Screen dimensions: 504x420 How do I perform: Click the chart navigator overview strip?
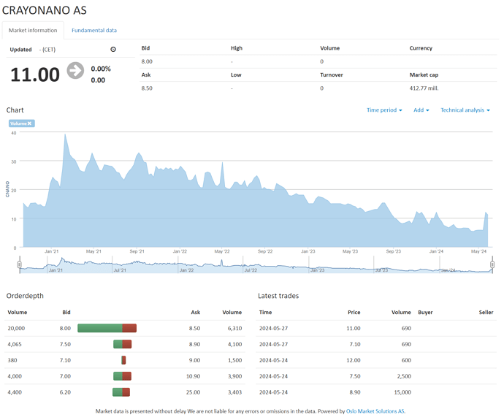click(x=256, y=265)
